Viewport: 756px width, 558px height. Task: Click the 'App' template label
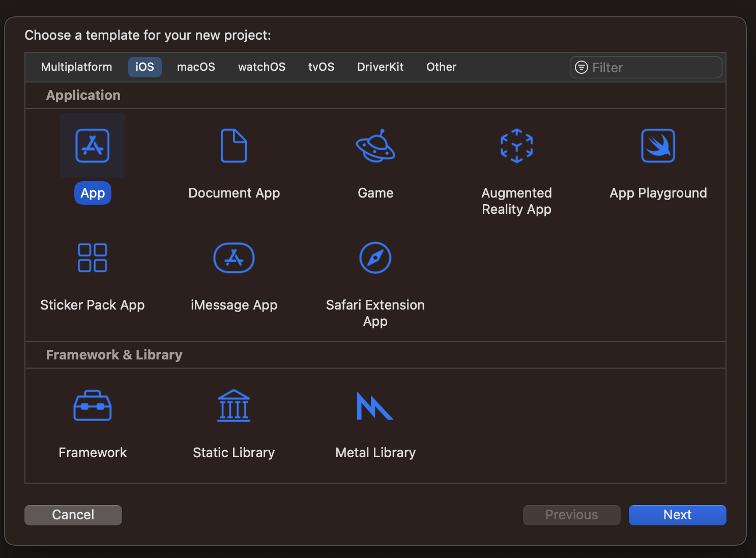[93, 193]
